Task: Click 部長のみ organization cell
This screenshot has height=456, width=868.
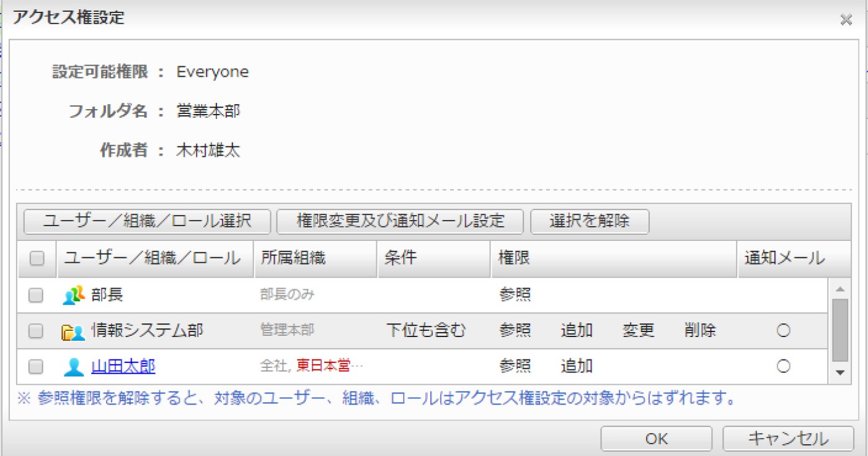Action: [288, 296]
